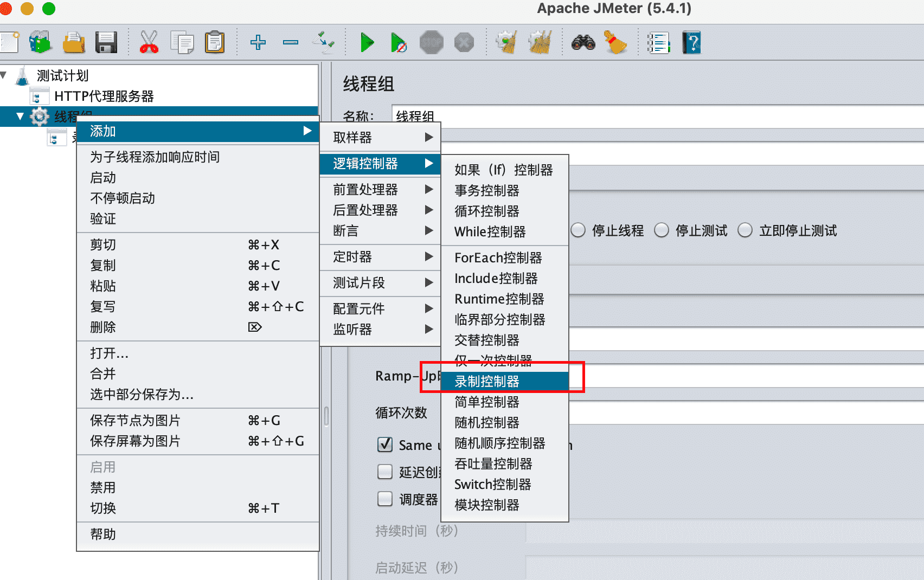Click the grey Shutdown toolbar icon
Screen dimensions: 924x580
click(464, 42)
